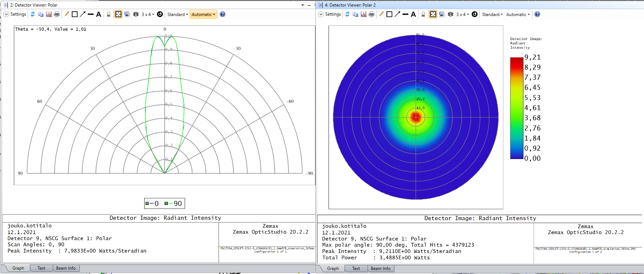Switch to Text tab in Polar 2 window
This screenshot has height=274, width=644.
pyautogui.click(x=356, y=269)
